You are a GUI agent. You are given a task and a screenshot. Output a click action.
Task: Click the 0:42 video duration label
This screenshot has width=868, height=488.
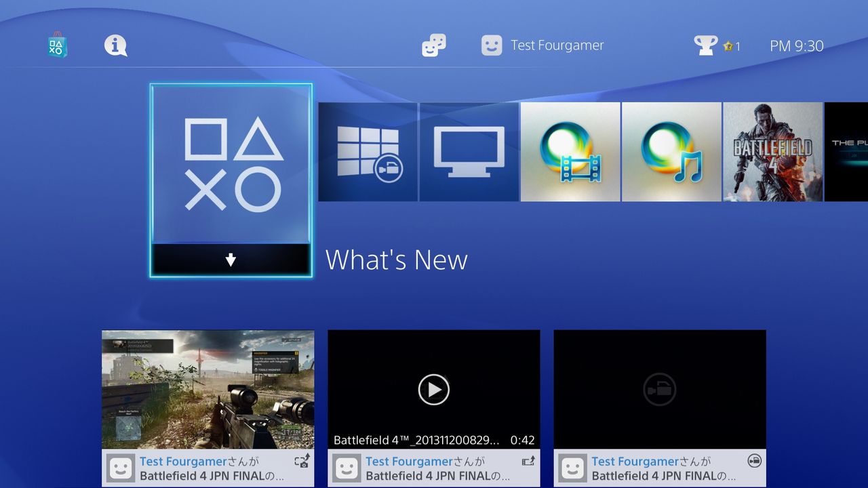tap(522, 440)
